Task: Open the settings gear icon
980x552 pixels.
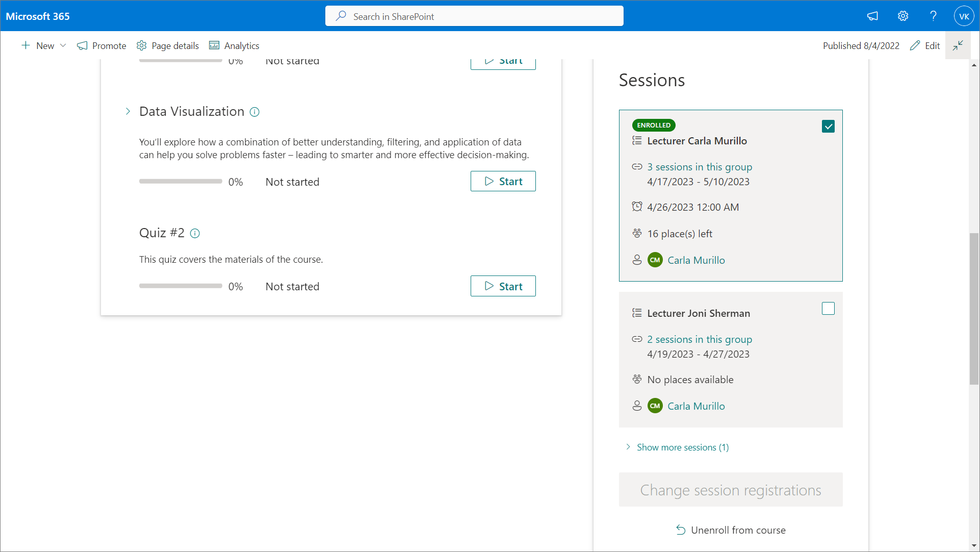Action: click(903, 16)
